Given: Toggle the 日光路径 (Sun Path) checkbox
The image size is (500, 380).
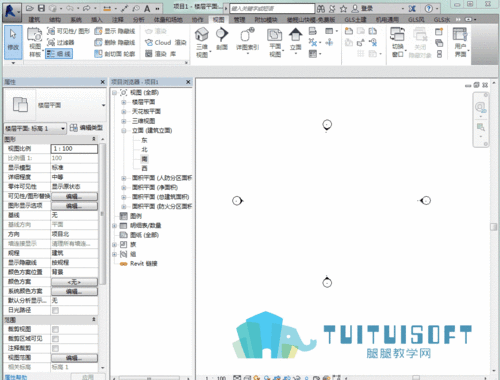Looking at the screenshot, I should 55,310.
